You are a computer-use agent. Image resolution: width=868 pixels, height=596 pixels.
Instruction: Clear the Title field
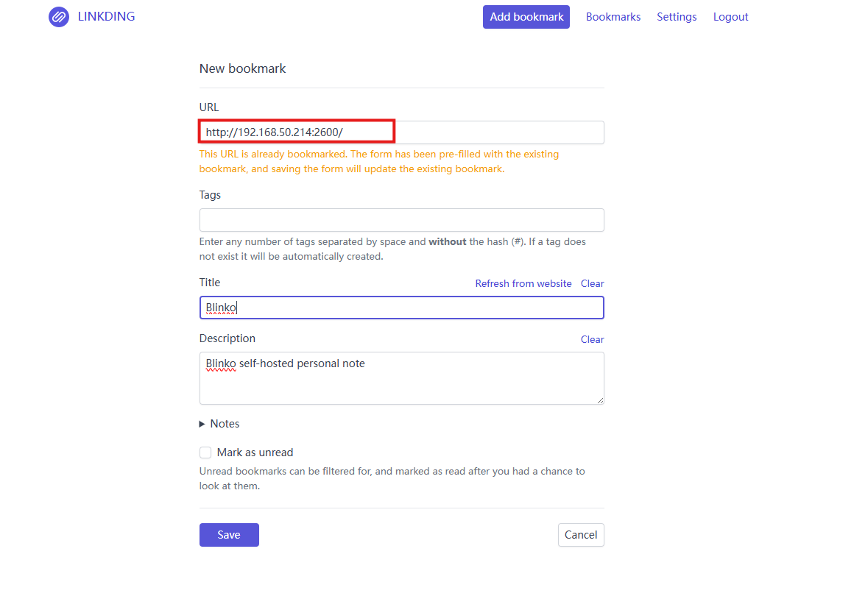[x=592, y=283]
